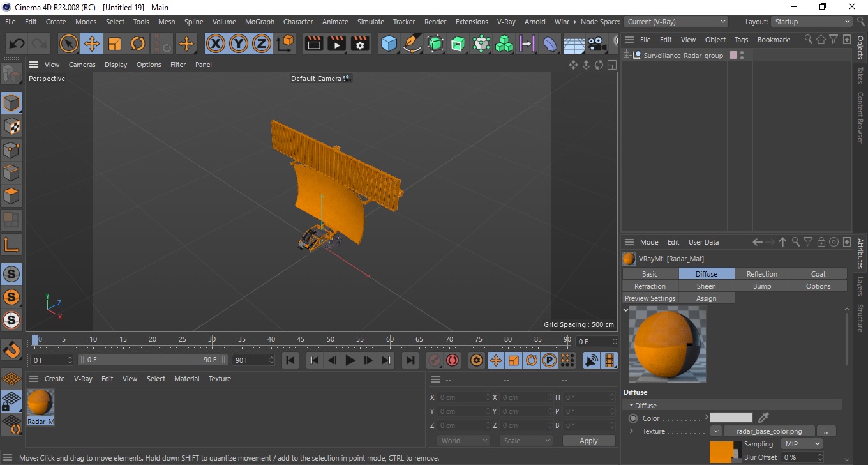Screen dimensions: 868x465
Task: Click Render to Picture Viewer icon
Action: tap(337, 44)
